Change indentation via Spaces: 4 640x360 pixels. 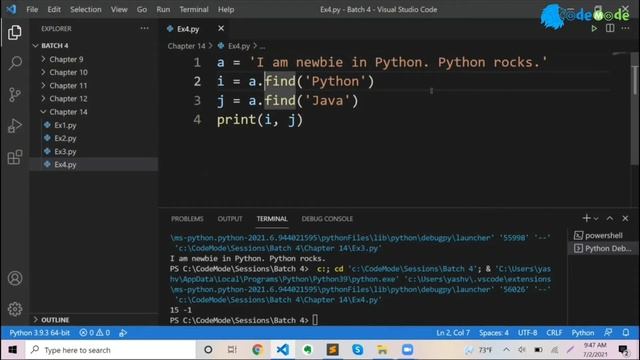(494, 333)
